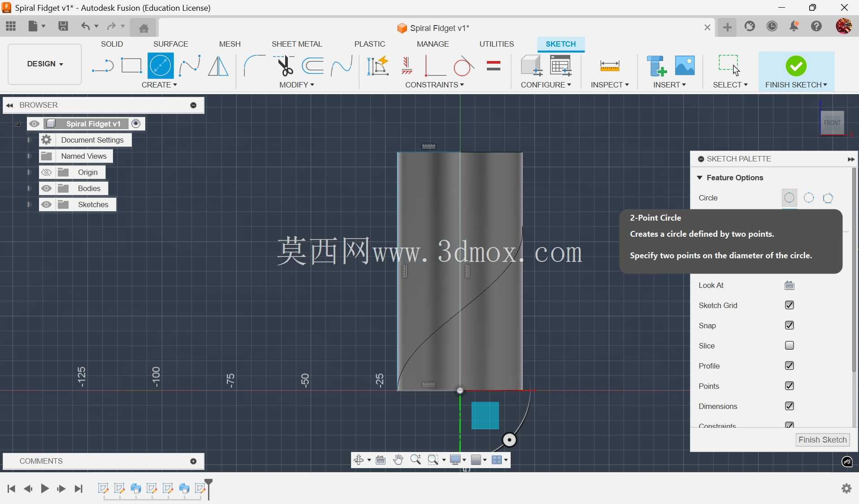Toggle the Snap checkbox
Viewport: 859px width, 504px height.
tap(790, 326)
